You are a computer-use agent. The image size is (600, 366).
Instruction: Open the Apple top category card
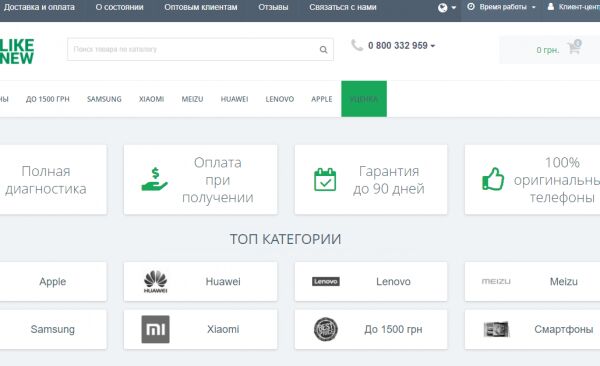pyautogui.click(x=53, y=281)
